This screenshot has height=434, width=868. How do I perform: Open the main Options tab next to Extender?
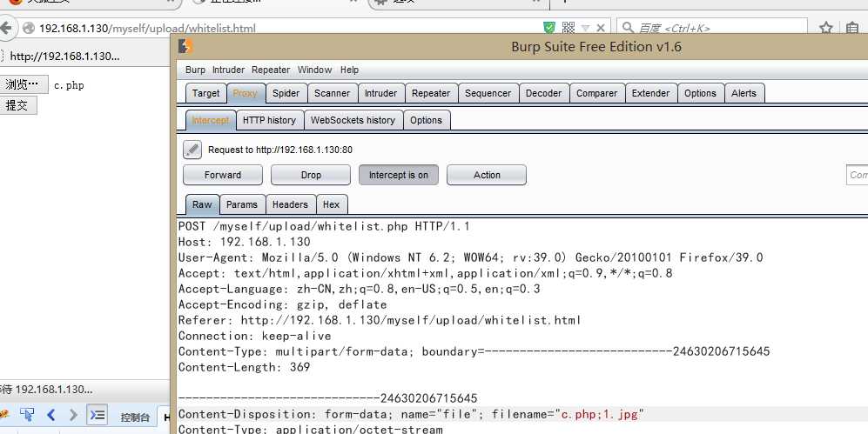700,93
